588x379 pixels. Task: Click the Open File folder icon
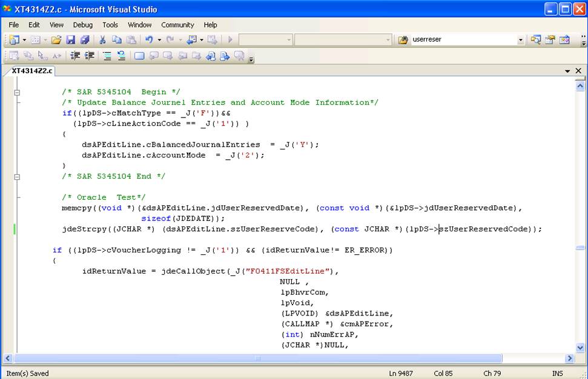(x=56, y=39)
